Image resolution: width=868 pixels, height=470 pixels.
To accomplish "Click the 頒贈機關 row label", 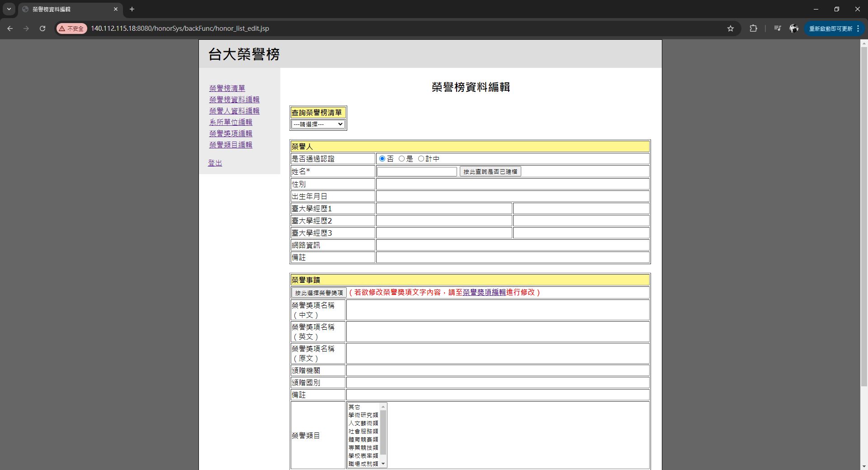I will pyautogui.click(x=306, y=370).
